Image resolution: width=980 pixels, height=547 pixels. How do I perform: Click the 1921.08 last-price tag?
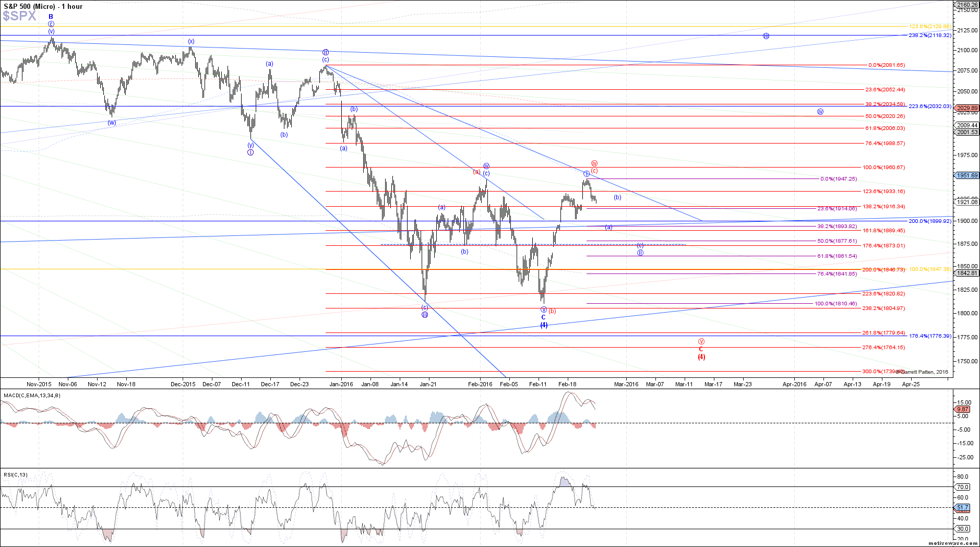pyautogui.click(x=967, y=202)
